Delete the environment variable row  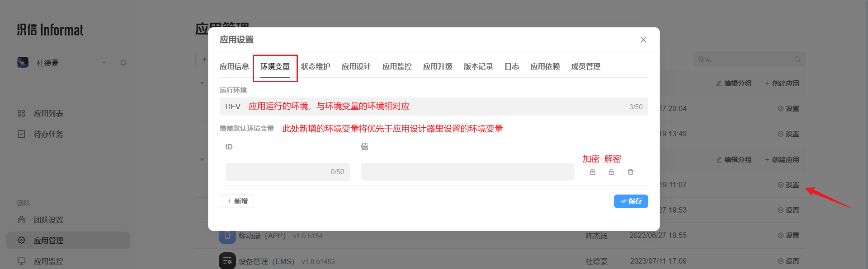[x=630, y=172]
